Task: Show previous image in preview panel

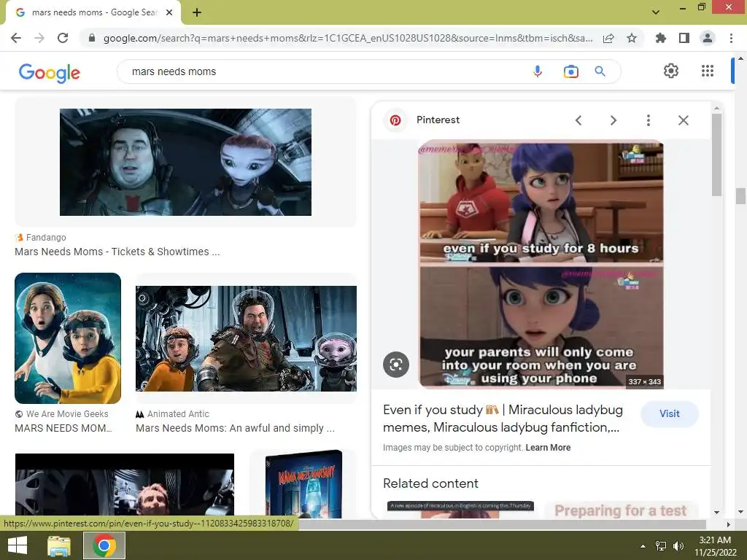Action: click(x=578, y=120)
